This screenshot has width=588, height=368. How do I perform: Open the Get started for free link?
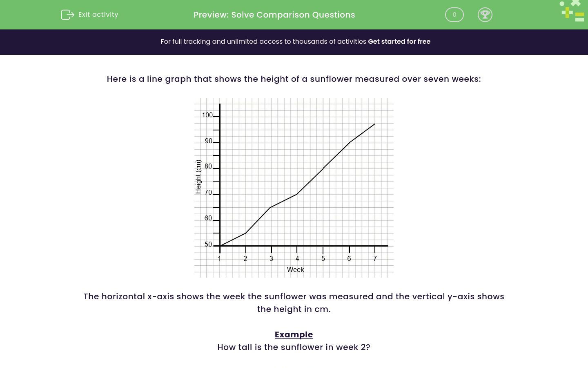click(x=399, y=42)
